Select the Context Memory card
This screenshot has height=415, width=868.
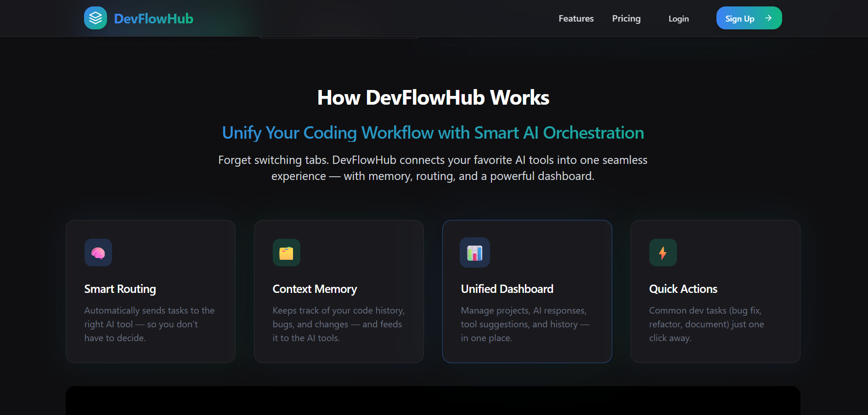point(338,291)
